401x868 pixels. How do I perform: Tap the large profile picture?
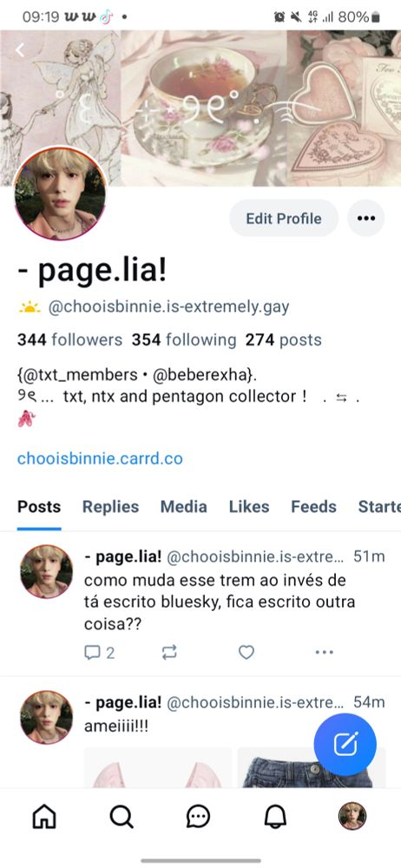point(60,194)
